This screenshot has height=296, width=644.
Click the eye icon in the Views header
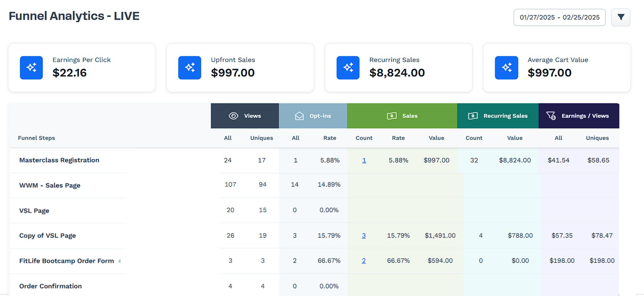tap(233, 116)
